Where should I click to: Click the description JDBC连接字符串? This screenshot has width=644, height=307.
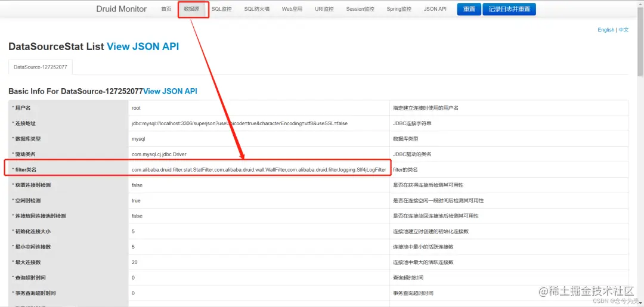[x=412, y=123]
